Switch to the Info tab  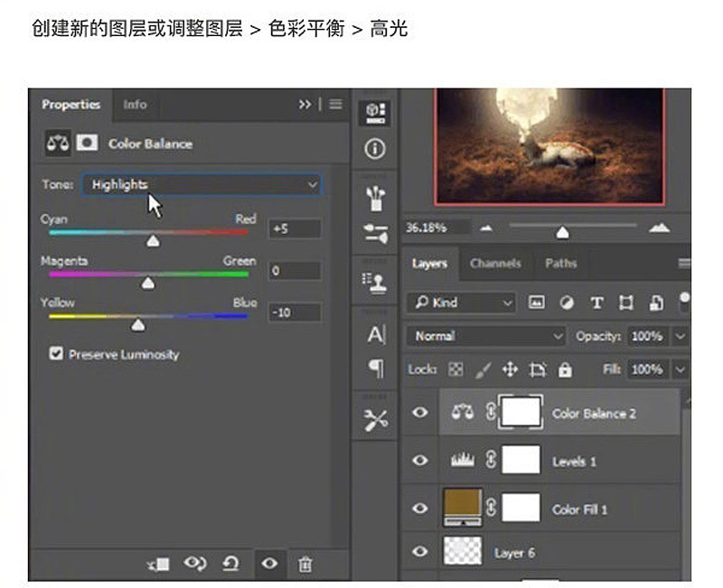click(x=135, y=105)
